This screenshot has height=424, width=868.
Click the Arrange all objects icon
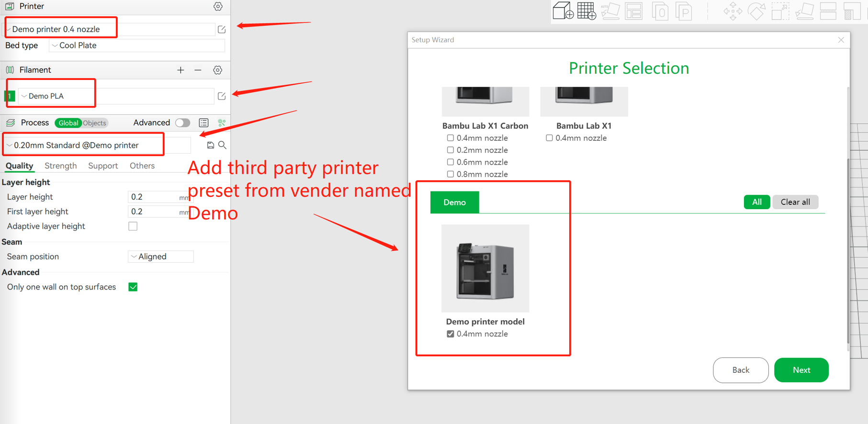tap(633, 11)
